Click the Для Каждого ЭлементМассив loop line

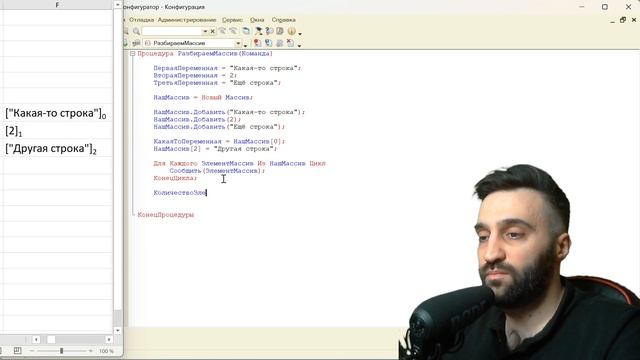click(240, 164)
